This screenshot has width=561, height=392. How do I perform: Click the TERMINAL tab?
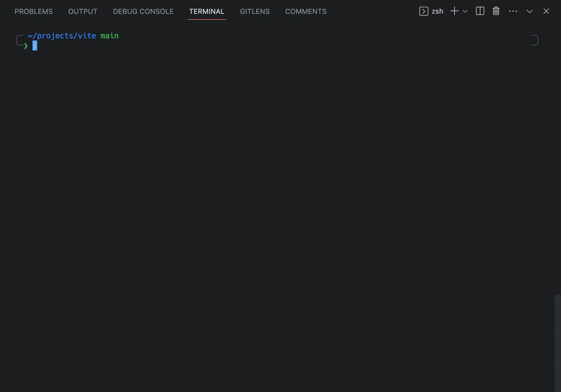pos(207,11)
